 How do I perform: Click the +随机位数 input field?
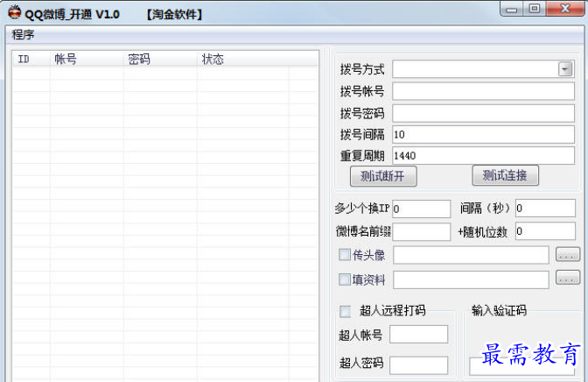[545, 231]
